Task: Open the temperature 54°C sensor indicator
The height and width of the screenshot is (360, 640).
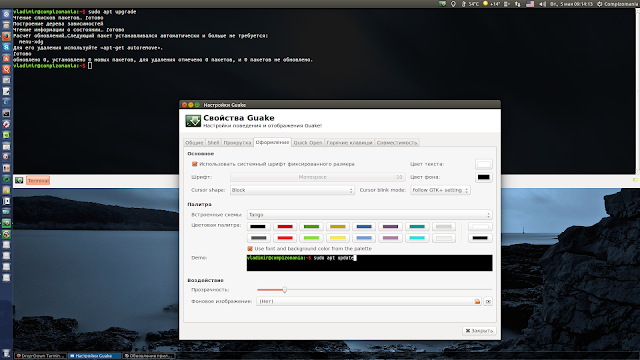Action: [470, 4]
